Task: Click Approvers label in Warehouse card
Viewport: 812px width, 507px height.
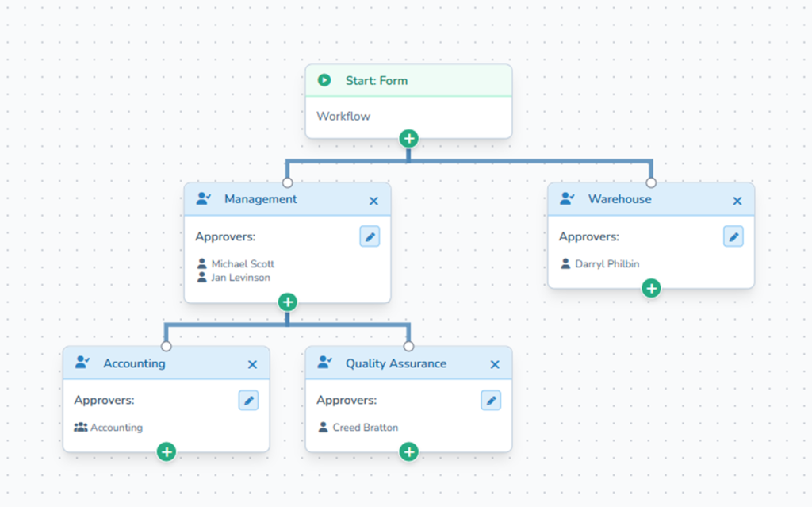Action: [x=589, y=237]
